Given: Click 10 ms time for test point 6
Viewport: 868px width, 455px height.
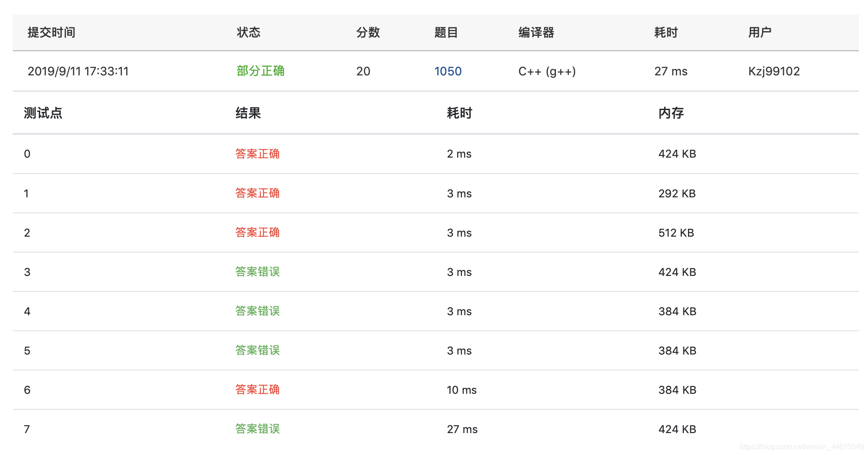Looking at the screenshot, I should 462,390.
